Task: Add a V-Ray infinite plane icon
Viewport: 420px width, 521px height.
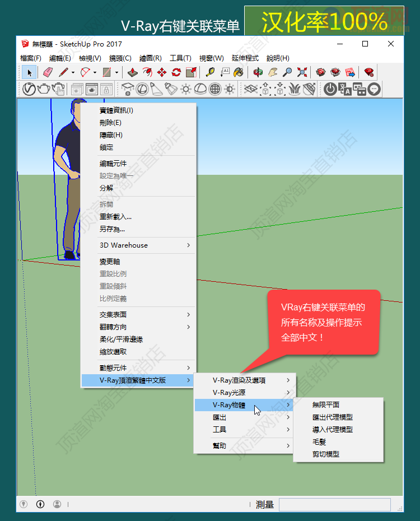Action: [251, 90]
